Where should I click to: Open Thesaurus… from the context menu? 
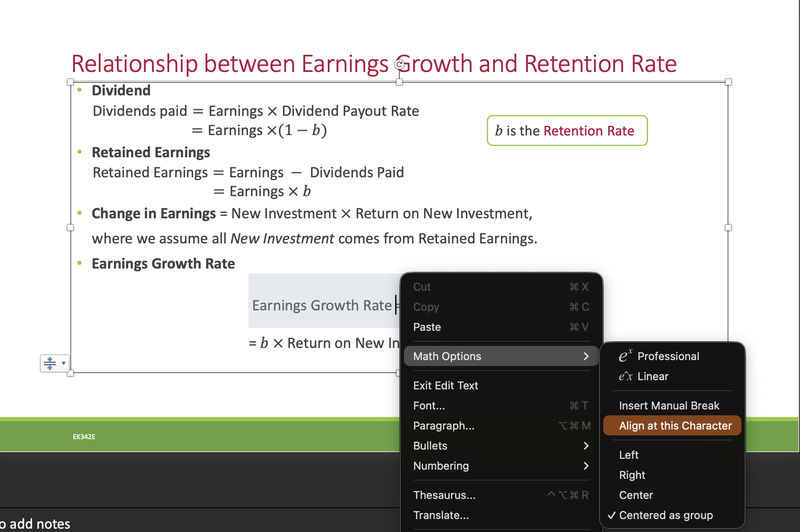pos(501,495)
